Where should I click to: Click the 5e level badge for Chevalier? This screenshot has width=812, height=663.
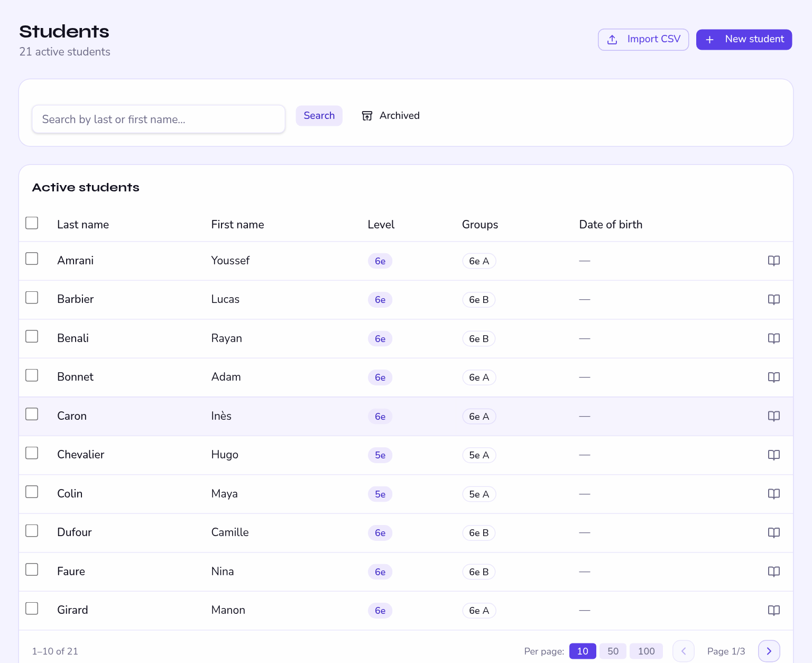tap(380, 455)
